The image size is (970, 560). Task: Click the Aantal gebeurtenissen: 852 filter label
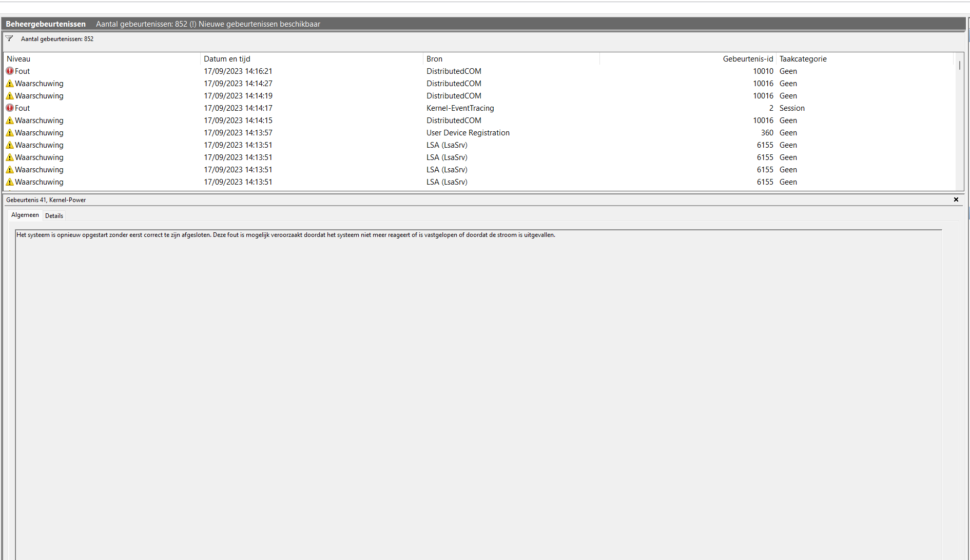57,39
